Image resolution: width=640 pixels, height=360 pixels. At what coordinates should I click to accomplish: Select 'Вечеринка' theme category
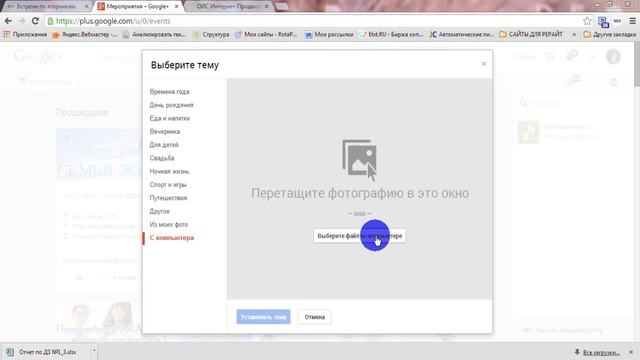click(165, 131)
